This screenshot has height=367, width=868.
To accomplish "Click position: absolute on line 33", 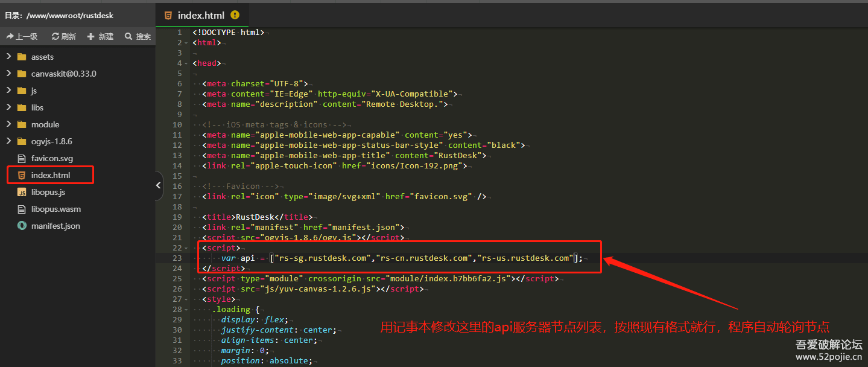I will [x=267, y=361].
